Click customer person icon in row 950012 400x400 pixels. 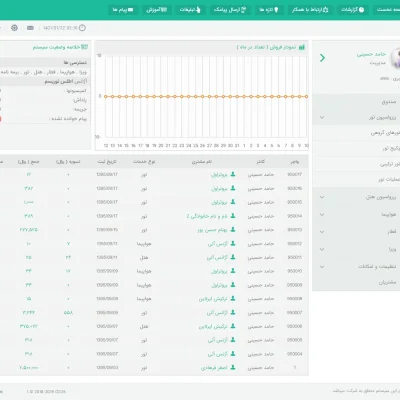click(233, 244)
